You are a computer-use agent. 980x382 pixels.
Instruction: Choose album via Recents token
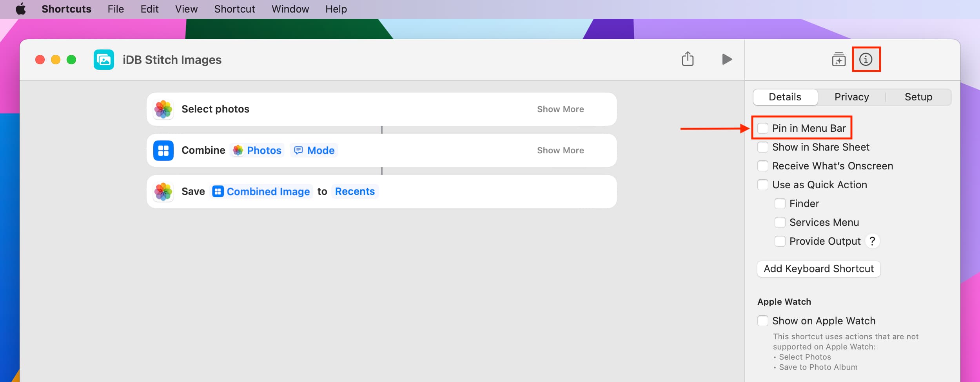(x=355, y=191)
